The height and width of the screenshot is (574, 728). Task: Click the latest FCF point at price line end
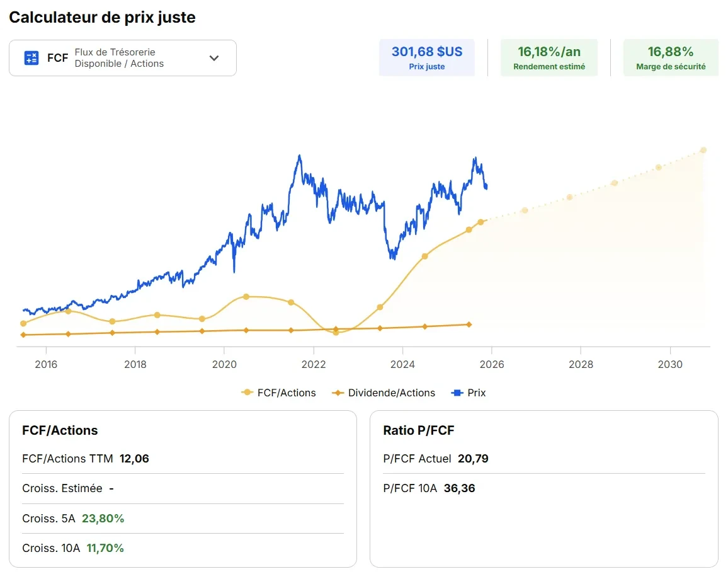tap(481, 222)
